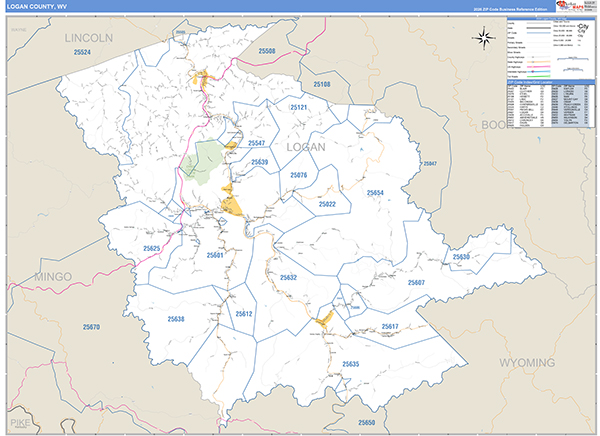Image resolution: width=600 pixels, height=436 pixels.
Task: Click the LOGAN county name label
Action: [x=306, y=147]
